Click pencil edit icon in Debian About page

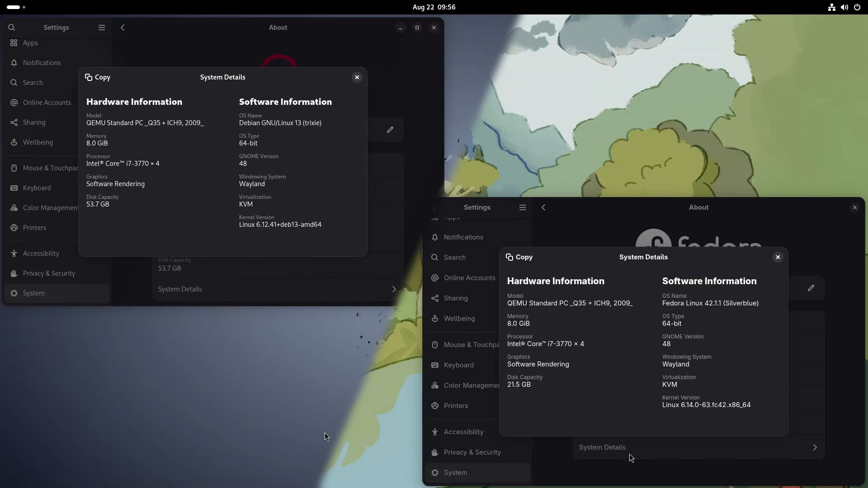(390, 130)
